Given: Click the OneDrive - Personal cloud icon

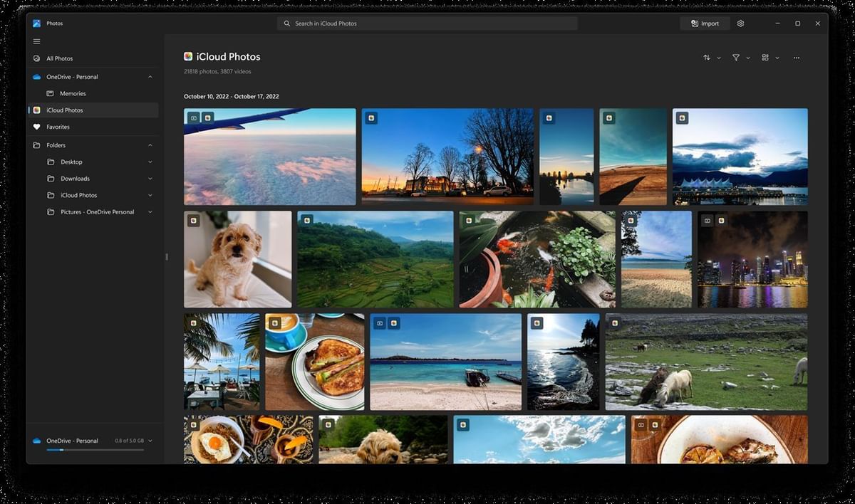Looking at the screenshot, I should click(36, 76).
